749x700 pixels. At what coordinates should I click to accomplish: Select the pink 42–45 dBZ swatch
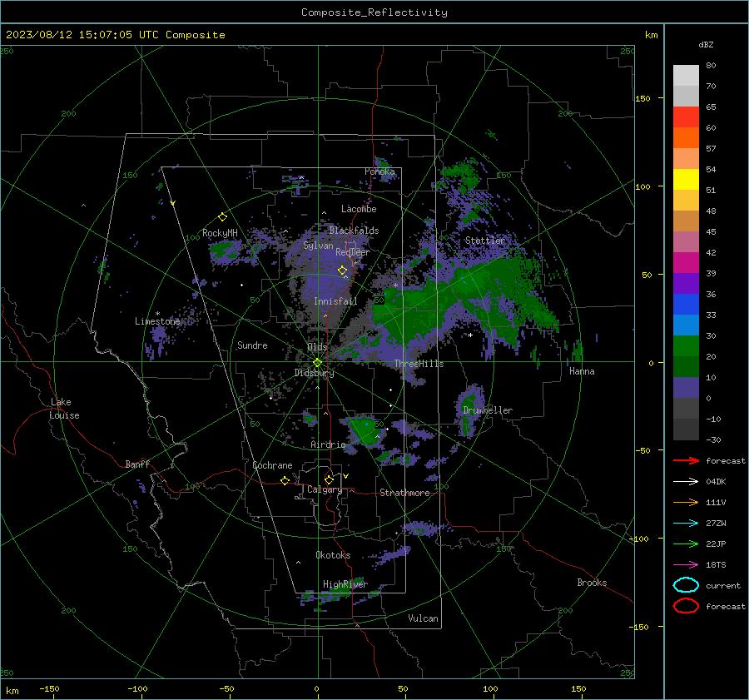tap(686, 242)
